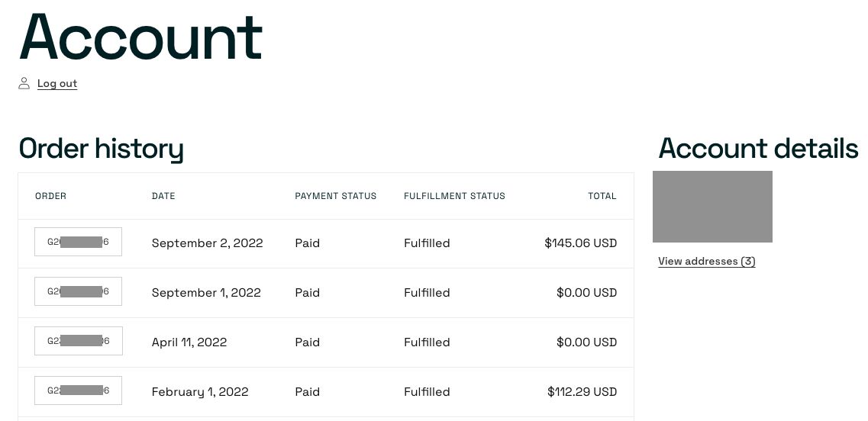The height and width of the screenshot is (421, 868).
Task: Click the Date column header
Action: pyautogui.click(x=163, y=196)
